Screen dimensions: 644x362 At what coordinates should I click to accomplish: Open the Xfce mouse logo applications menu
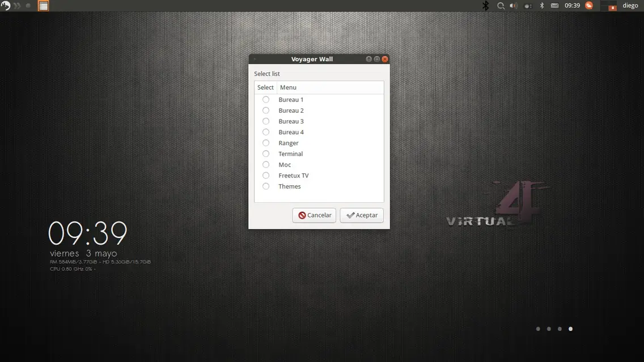pyautogui.click(x=5, y=5)
